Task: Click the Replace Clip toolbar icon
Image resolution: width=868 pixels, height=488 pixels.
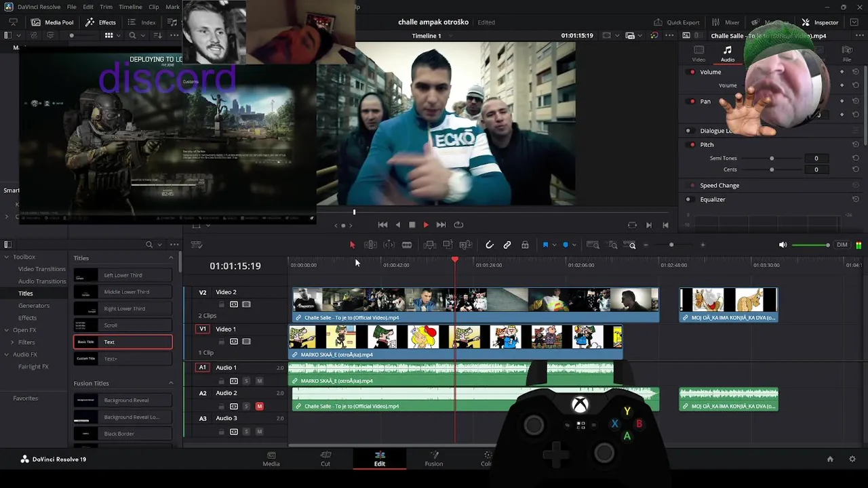Action: 466,245
